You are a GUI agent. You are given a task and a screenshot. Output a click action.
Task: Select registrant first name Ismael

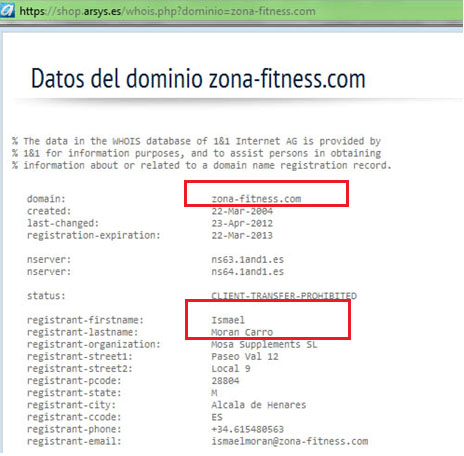click(228, 320)
